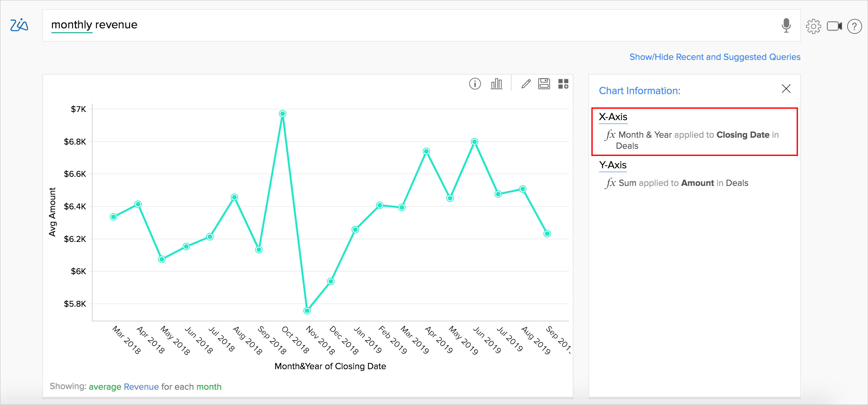Screen dimensions: 868x405
Task: Edit the chart with pencil icon
Action: (526, 83)
